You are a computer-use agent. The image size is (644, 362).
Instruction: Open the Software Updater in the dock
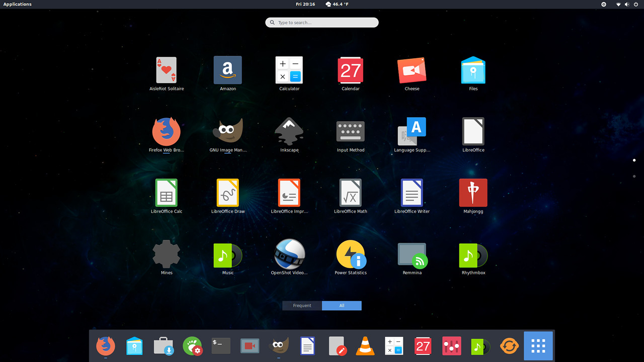pos(509,346)
